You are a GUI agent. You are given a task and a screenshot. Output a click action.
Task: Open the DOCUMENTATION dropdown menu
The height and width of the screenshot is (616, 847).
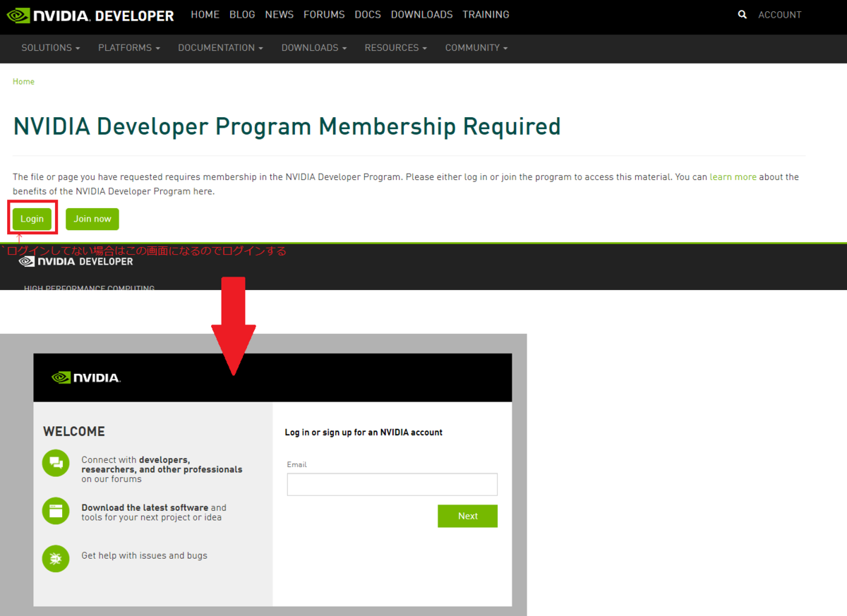click(220, 48)
